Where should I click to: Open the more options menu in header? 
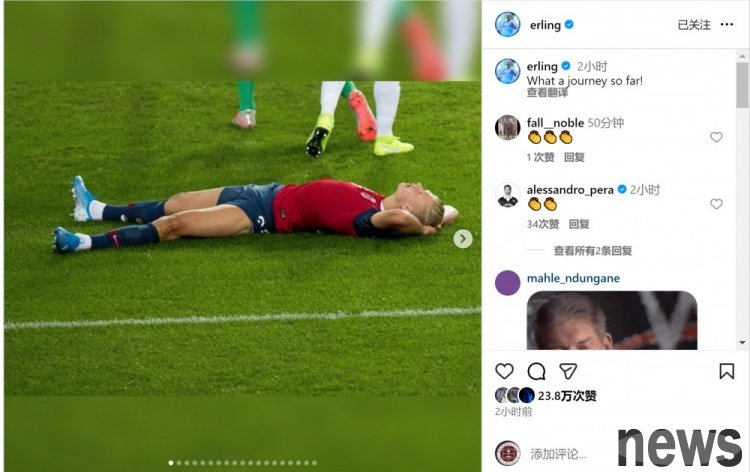click(x=727, y=24)
